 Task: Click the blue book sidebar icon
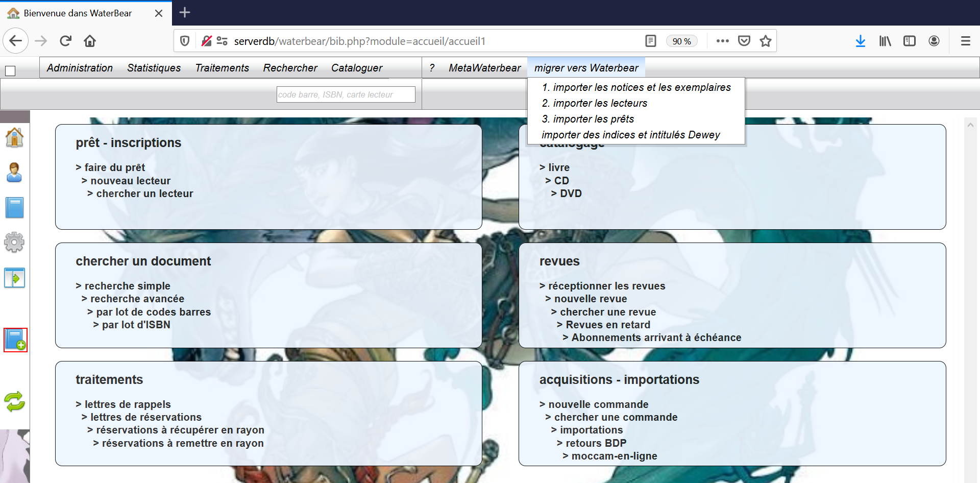pos(14,208)
